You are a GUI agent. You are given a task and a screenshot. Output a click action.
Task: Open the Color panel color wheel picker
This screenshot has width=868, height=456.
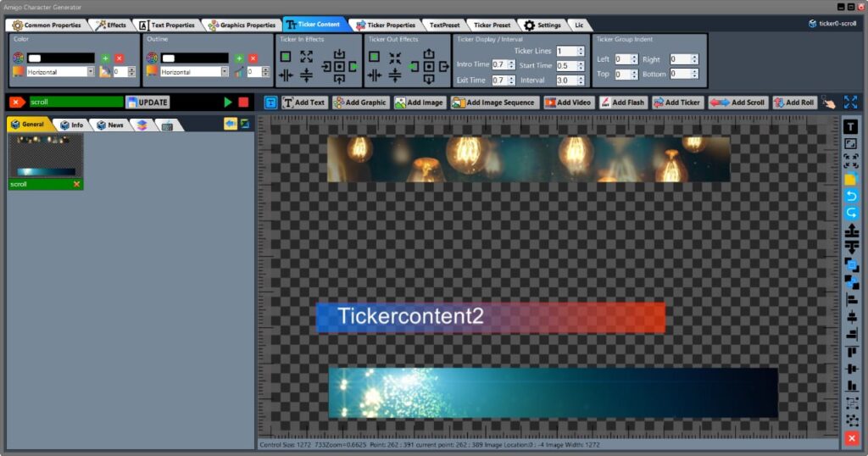pos(19,58)
